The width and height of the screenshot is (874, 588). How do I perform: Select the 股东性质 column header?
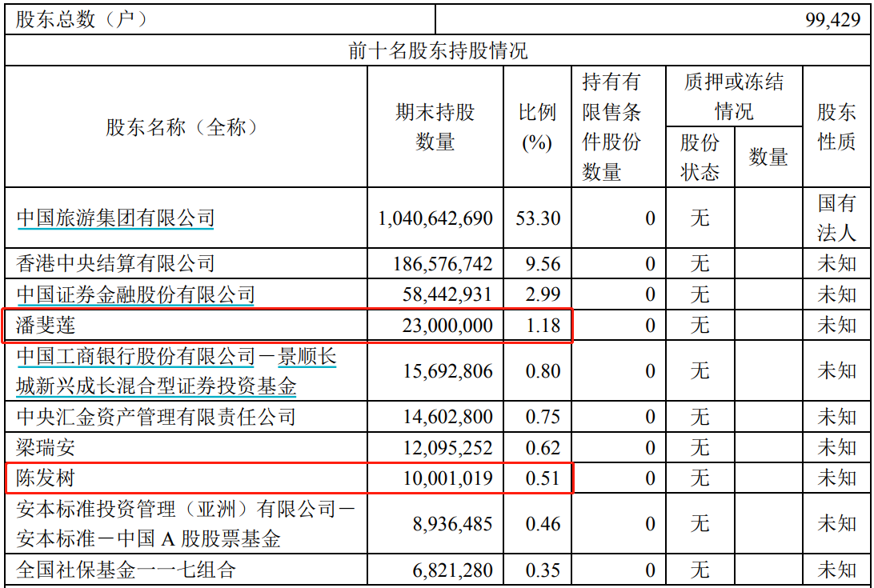836,127
